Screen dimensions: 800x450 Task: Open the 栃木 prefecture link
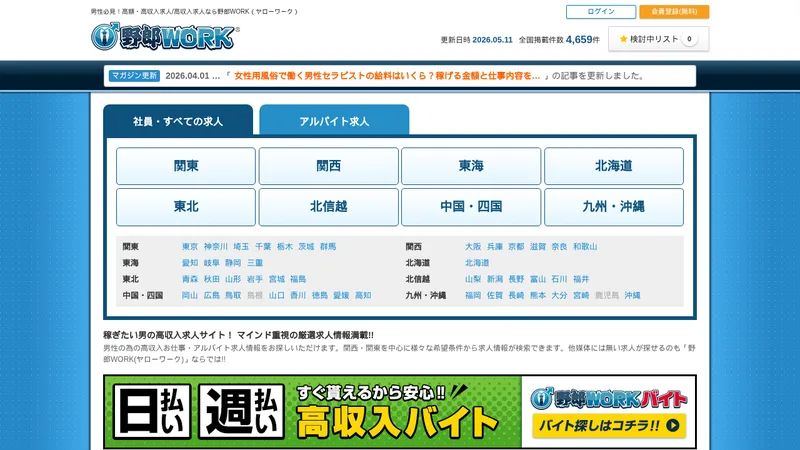point(285,246)
